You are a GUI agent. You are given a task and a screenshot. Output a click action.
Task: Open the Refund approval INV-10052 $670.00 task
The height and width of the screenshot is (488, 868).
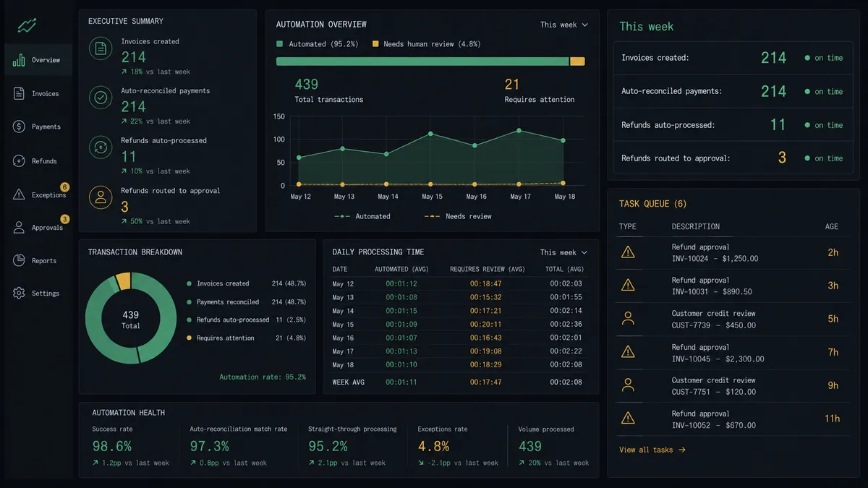click(732, 419)
